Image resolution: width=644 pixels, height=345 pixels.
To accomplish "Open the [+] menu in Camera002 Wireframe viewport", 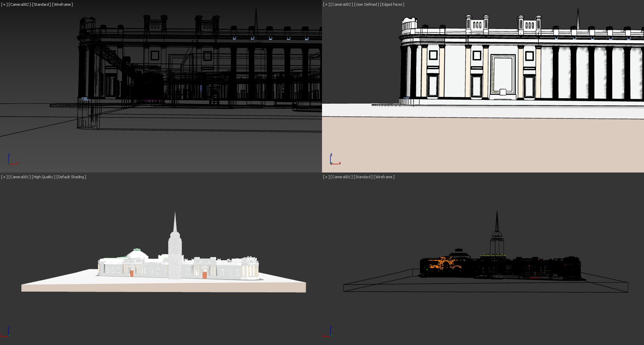I will point(4,4).
